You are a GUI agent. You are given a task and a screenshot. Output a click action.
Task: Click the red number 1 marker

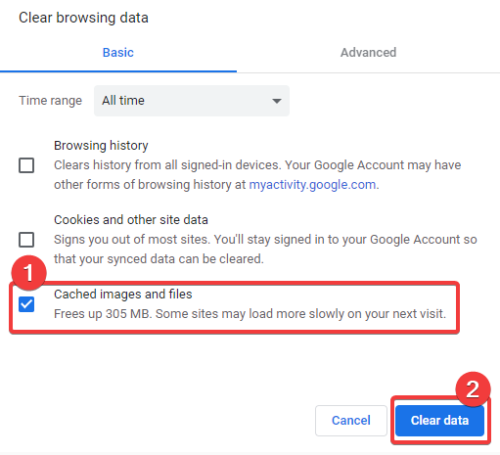click(29, 273)
